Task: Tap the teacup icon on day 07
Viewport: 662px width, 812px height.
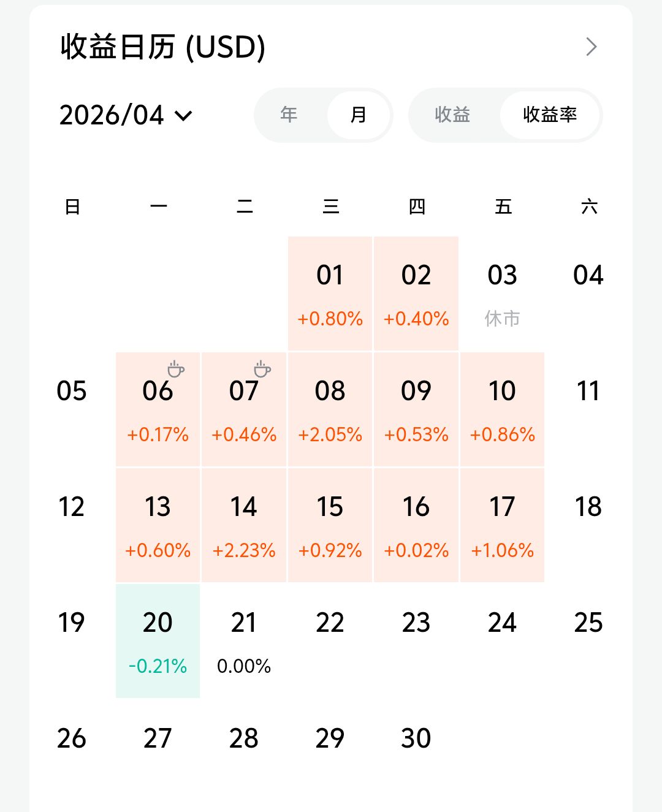Action: tap(262, 369)
